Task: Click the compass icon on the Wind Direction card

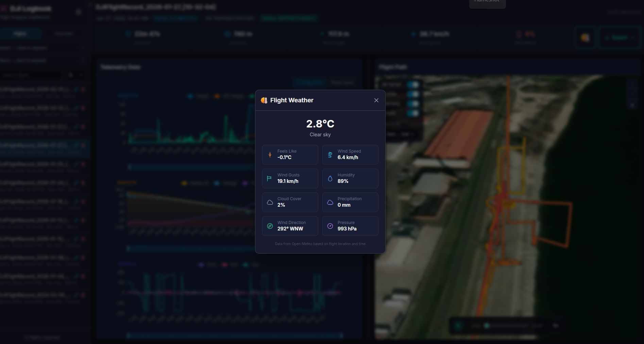Action: tap(270, 226)
